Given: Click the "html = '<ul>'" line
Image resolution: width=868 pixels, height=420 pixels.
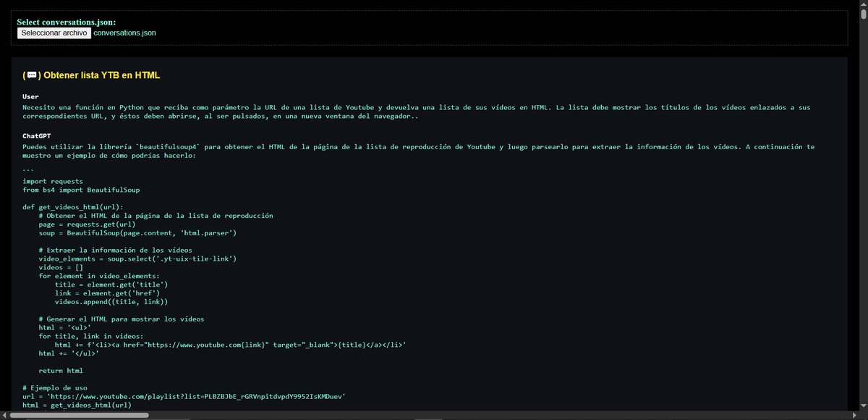Looking at the screenshot, I should point(65,328).
